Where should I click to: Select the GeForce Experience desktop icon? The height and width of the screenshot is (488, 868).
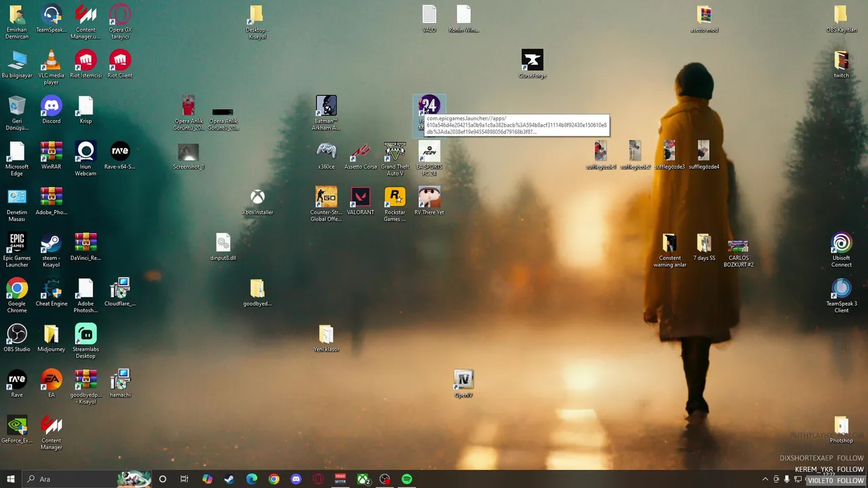click(x=17, y=429)
